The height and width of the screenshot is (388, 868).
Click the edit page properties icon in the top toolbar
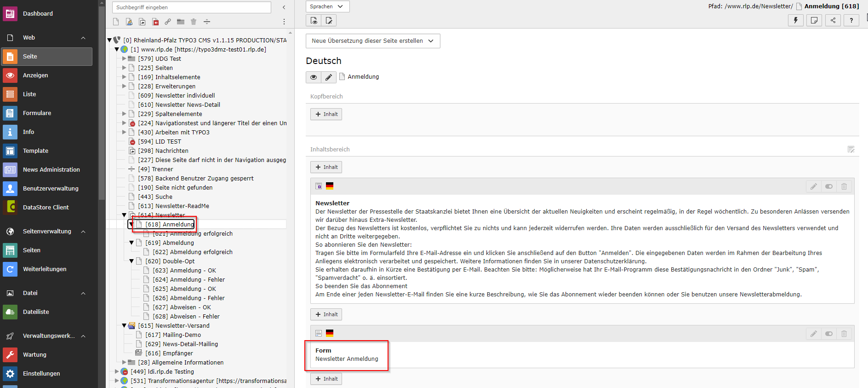click(329, 20)
